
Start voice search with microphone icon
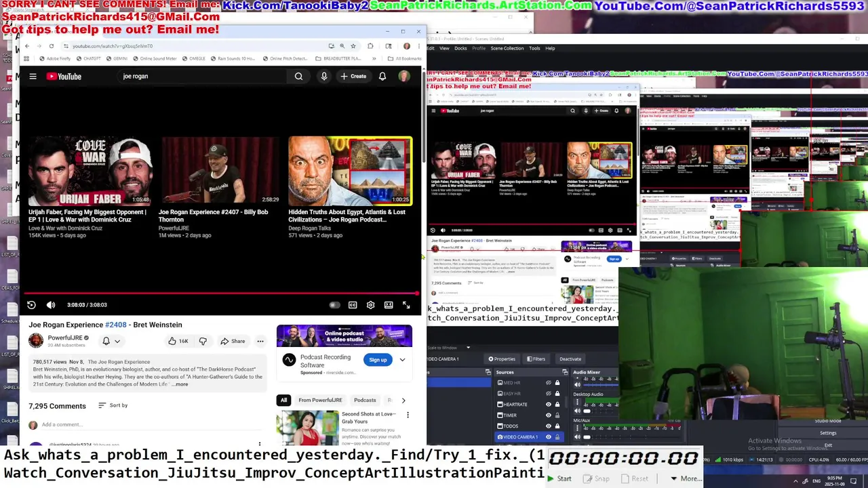pyautogui.click(x=324, y=77)
